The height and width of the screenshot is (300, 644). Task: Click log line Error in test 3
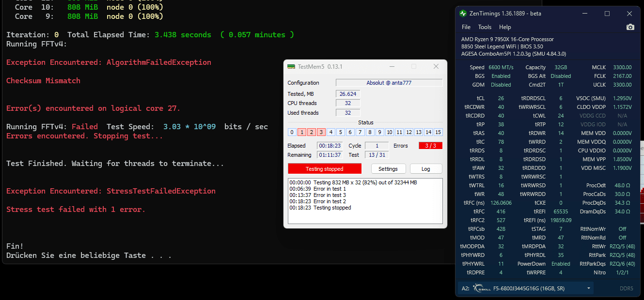(x=318, y=195)
